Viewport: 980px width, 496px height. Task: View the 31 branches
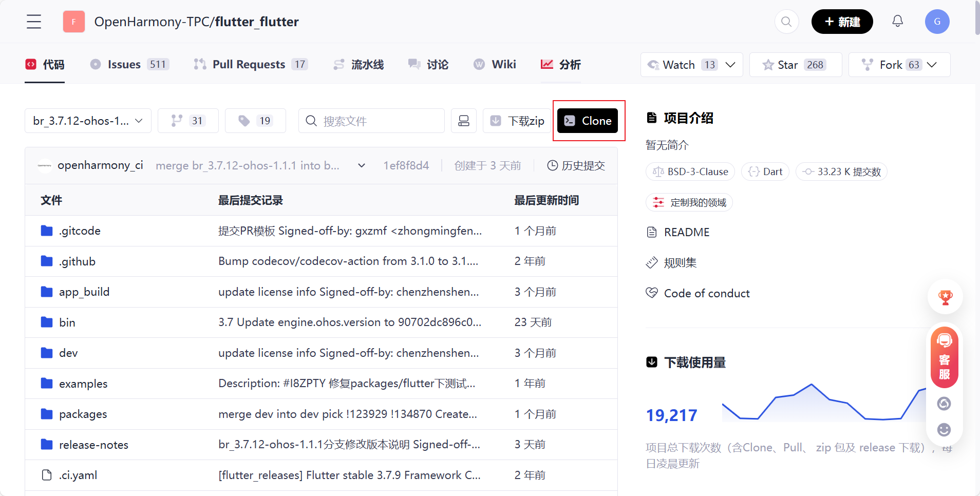(188, 121)
